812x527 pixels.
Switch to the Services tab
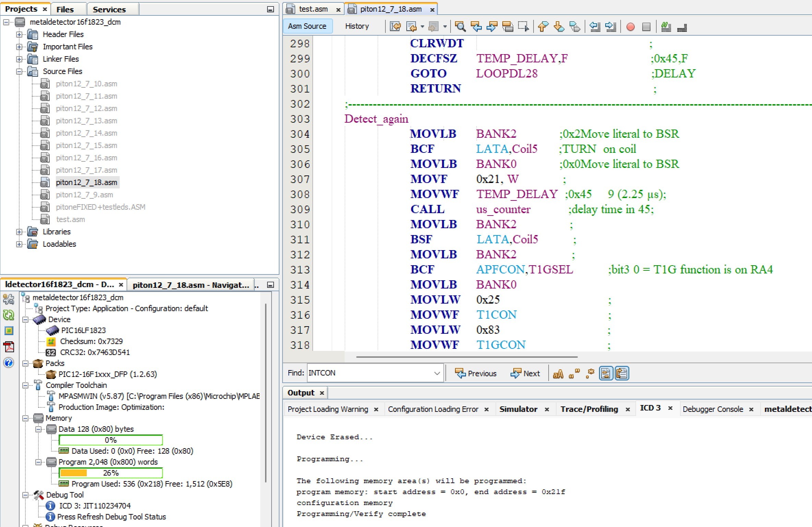(109, 9)
